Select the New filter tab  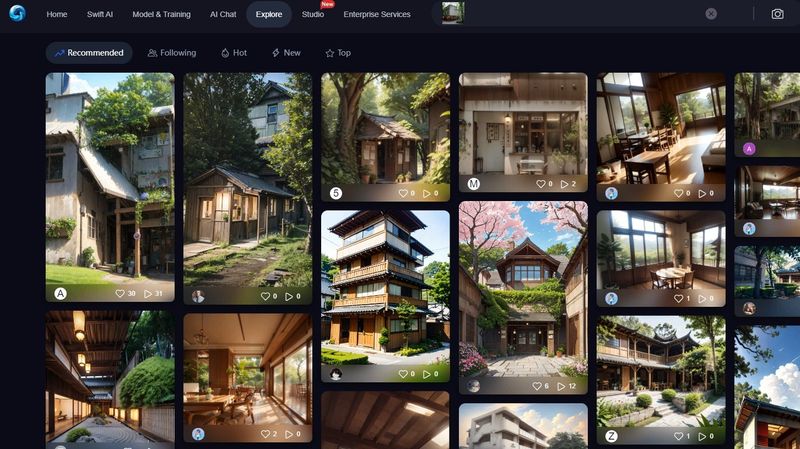click(286, 53)
